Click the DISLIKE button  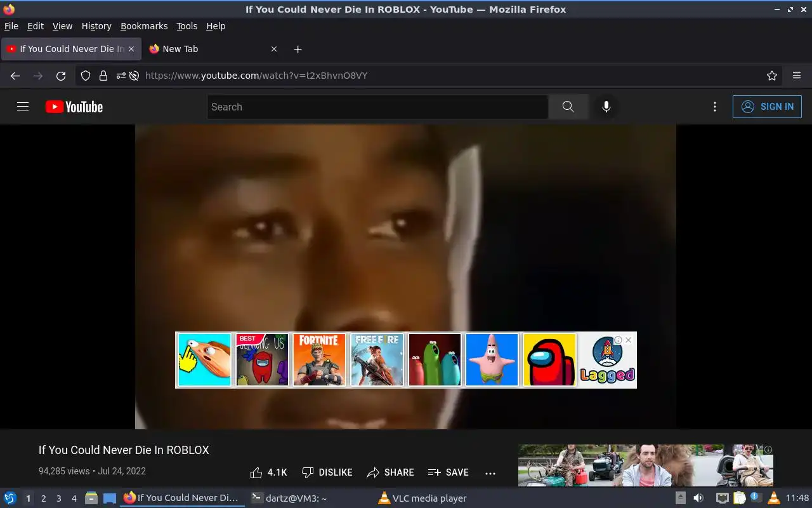[x=327, y=472]
